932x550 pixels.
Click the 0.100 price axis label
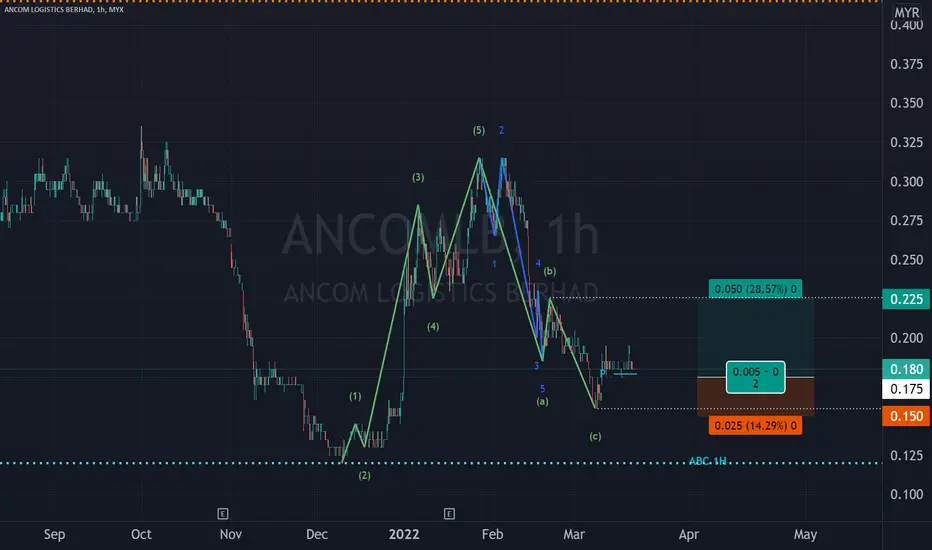(906, 494)
